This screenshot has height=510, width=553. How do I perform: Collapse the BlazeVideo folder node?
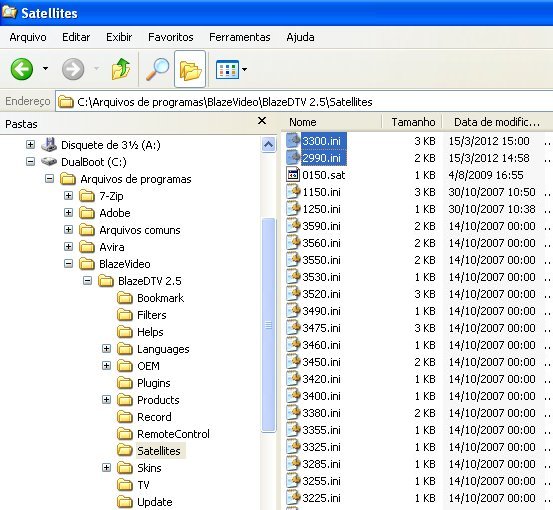point(68,264)
